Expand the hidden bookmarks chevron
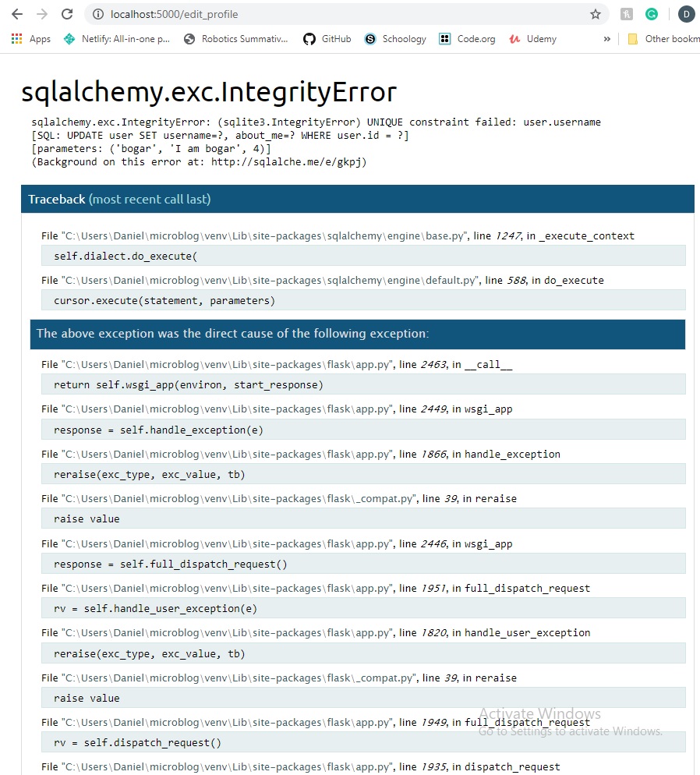Screen dimensions: 700x775 606,39
